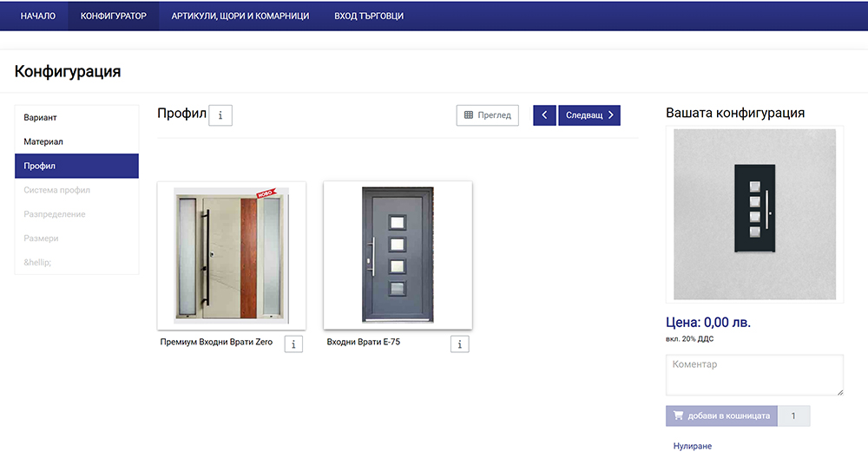Open the НАЧАЛО menu item
Image resolution: width=868 pixels, height=471 pixels.
tap(38, 16)
